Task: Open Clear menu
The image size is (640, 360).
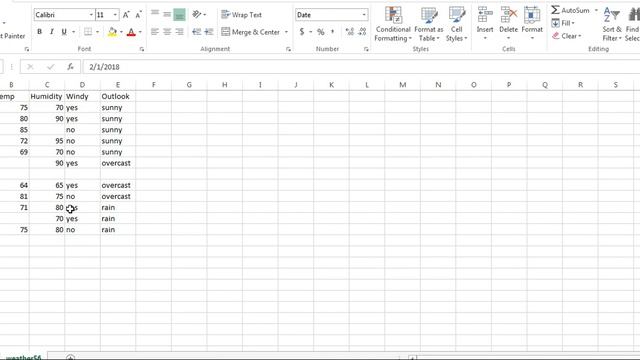Action: (566, 36)
